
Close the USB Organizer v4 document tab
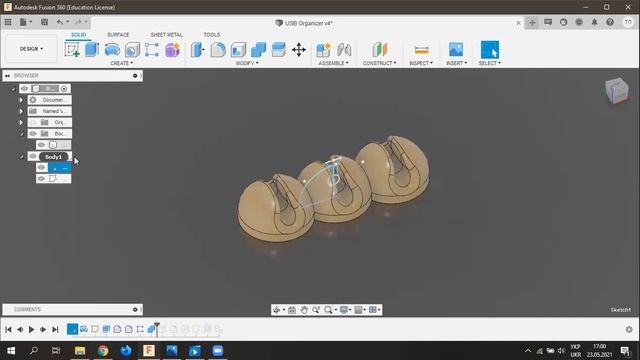tap(518, 23)
